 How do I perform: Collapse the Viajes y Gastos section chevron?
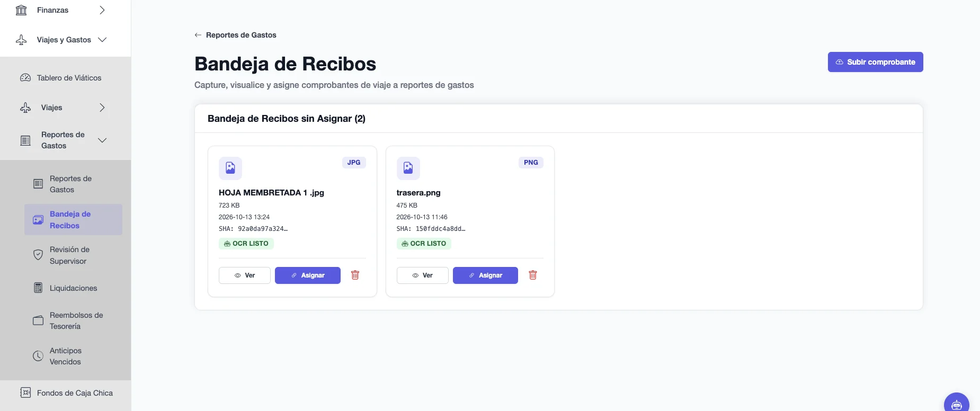click(x=102, y=40)
